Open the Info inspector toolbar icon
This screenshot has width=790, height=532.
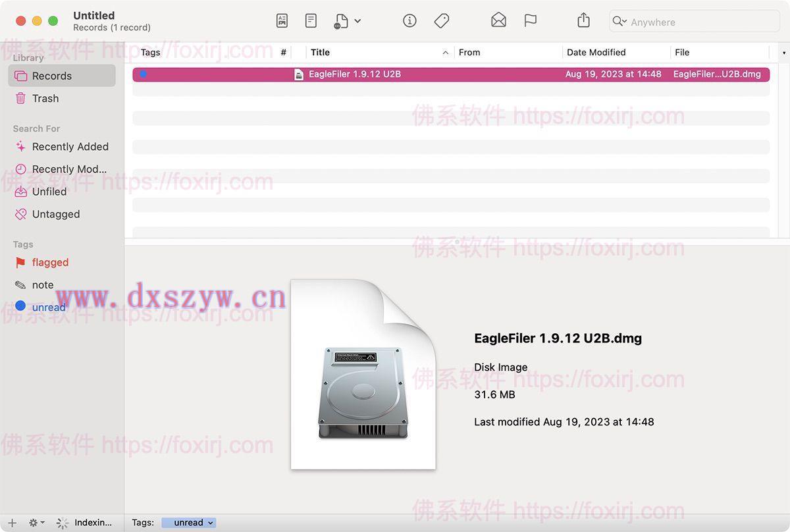pyautogui.click(x=409, y=21)
